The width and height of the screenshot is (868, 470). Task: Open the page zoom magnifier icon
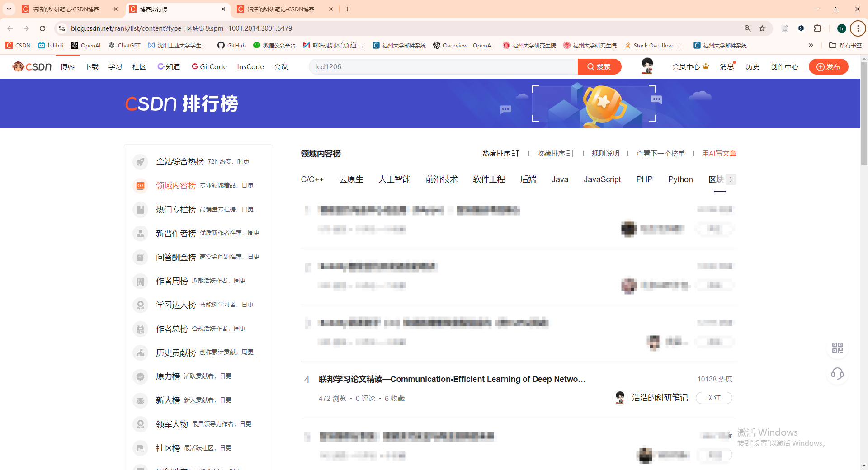coord(747,28)
